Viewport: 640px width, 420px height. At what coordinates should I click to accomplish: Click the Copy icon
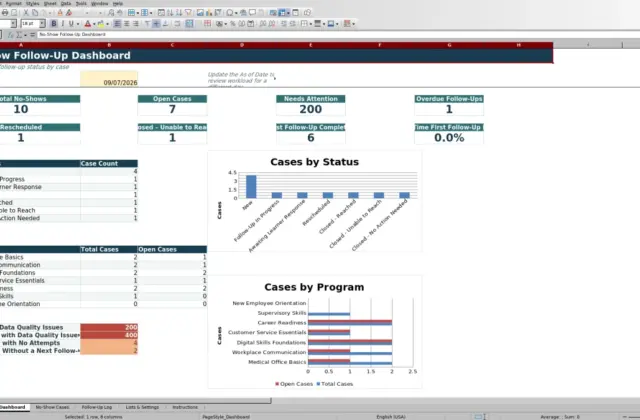click(x=35, y=13)
